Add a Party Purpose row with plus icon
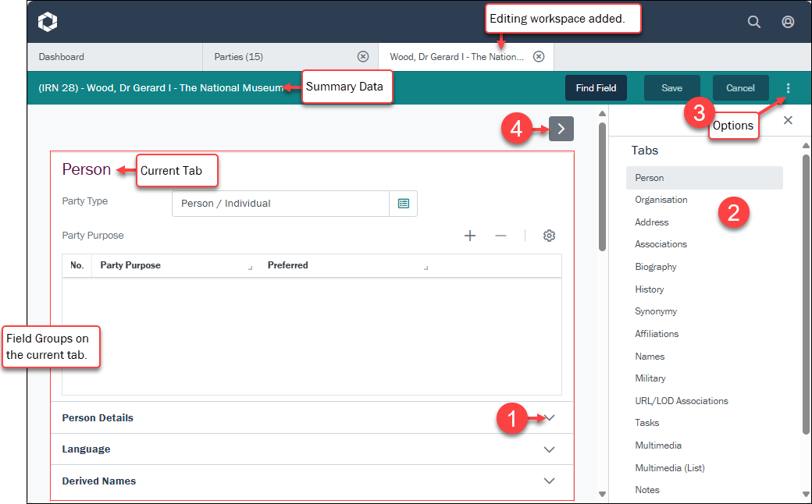The height and width of the screenshot is (504, 812). pyautogui.click(x=470, y=236)
